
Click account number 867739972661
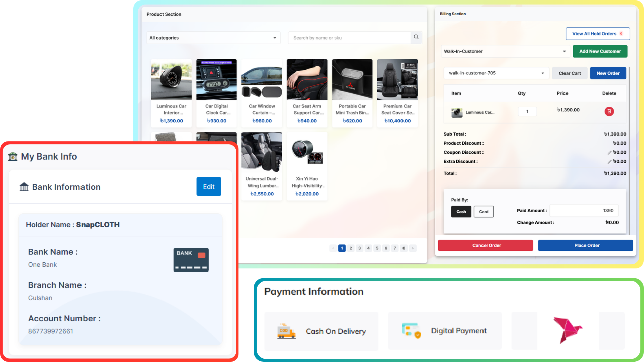pos(50,331)
